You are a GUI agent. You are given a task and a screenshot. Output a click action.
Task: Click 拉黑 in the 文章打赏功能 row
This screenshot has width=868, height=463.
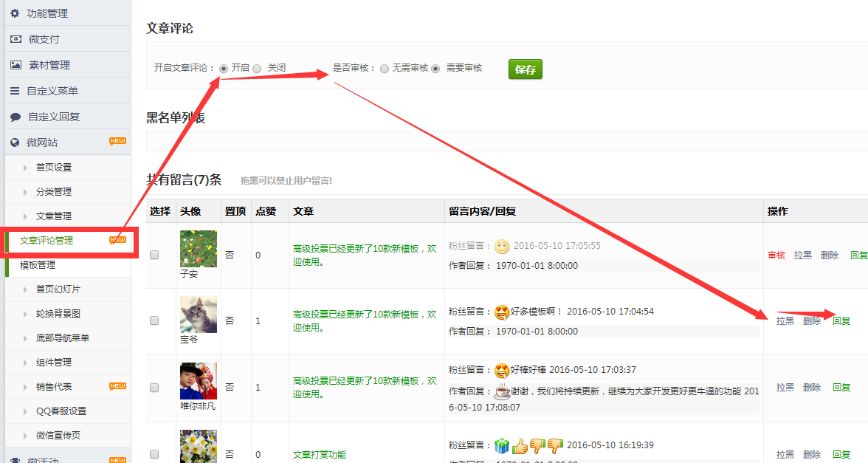785,455
